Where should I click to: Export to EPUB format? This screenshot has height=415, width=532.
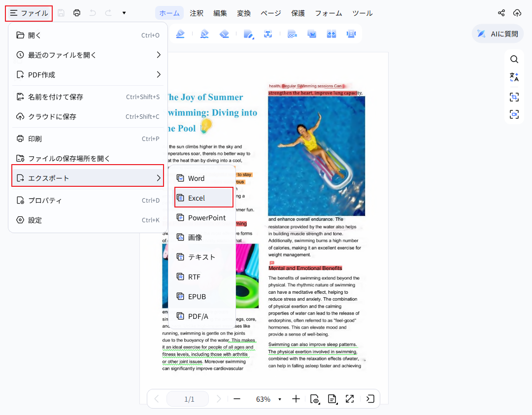(203, 297)
